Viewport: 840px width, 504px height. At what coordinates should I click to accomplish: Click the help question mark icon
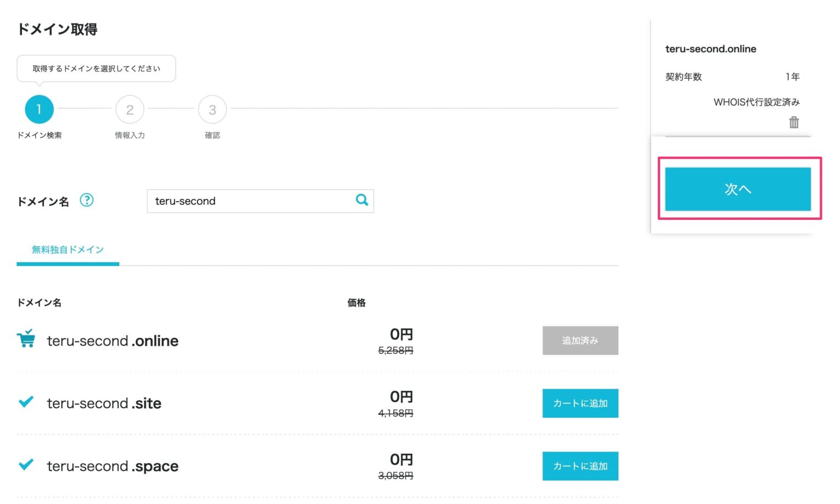86,201
